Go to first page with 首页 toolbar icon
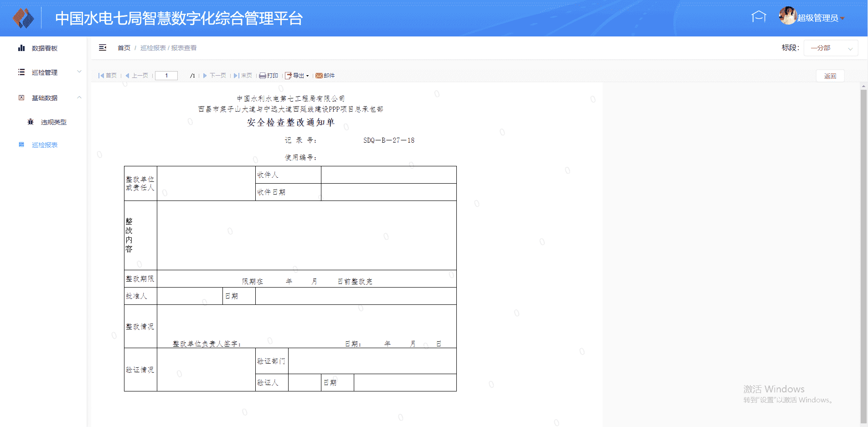Screen dimensions: 868x427 (101, 76)
